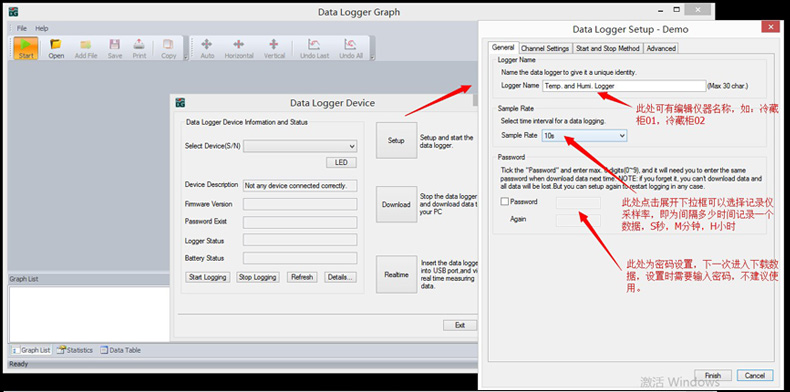Click the Device Description field
Image resolution: width=790 pixels, height=392 pixels.
click(300, 185)
